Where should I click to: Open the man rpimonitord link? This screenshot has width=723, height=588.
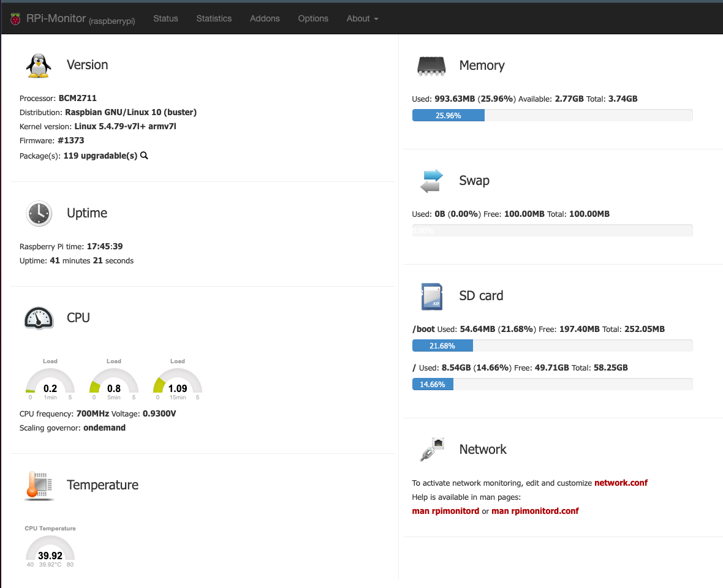tap(445, 511)
